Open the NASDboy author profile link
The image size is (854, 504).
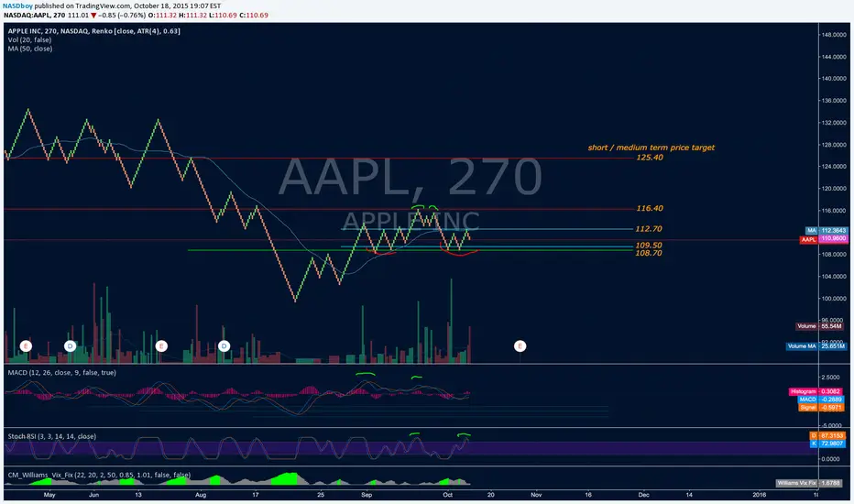18,6
